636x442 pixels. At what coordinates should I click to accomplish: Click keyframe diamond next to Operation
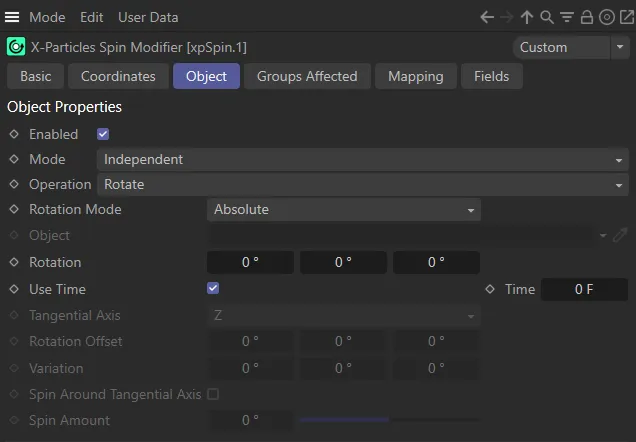click(14, 185)
